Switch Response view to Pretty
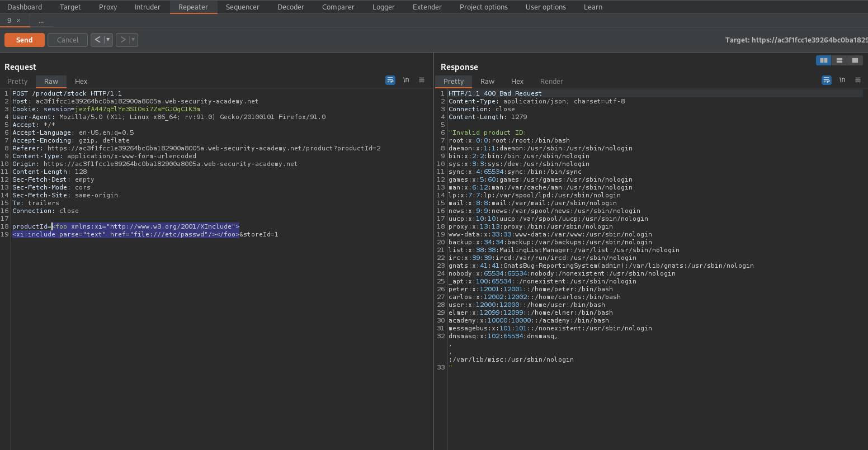 tap(454, 81)
